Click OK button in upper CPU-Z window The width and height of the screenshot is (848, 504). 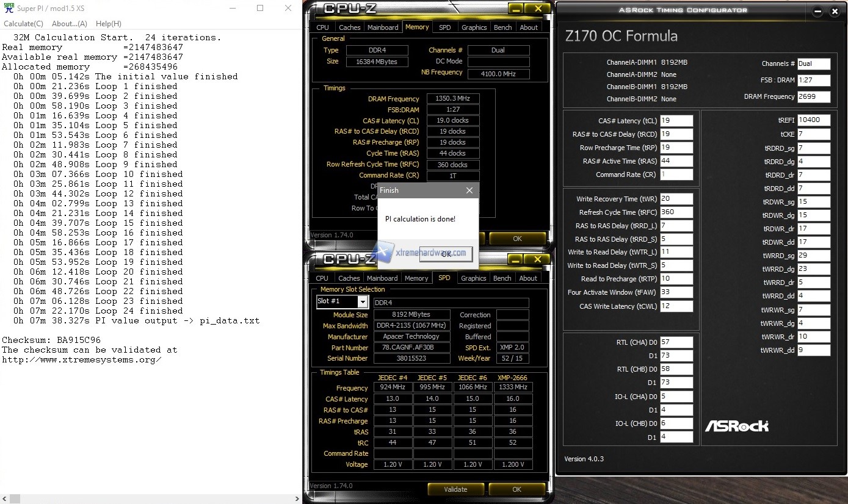click(516, 239)
